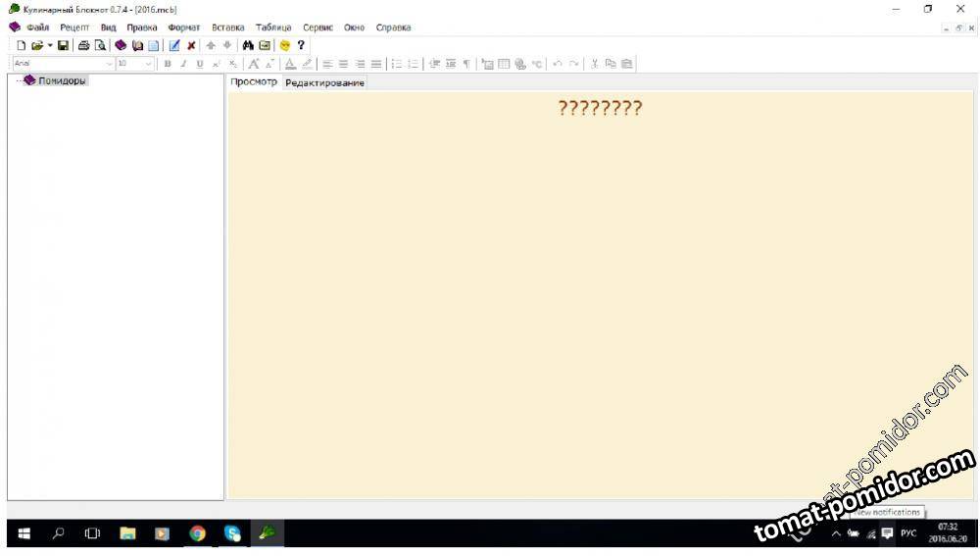Save the recipe file with floppy icon
Viewport: 980px width, 556px height.
point(63,45)
